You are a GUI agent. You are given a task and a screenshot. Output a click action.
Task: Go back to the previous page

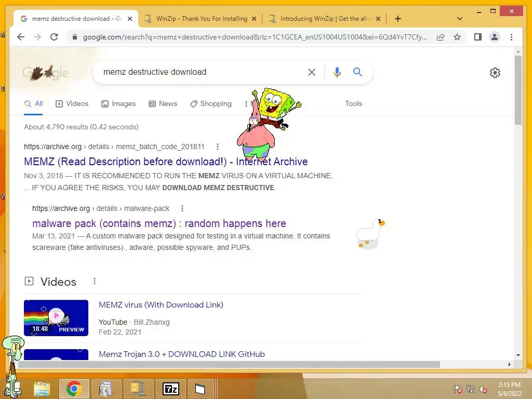(21, 37)
